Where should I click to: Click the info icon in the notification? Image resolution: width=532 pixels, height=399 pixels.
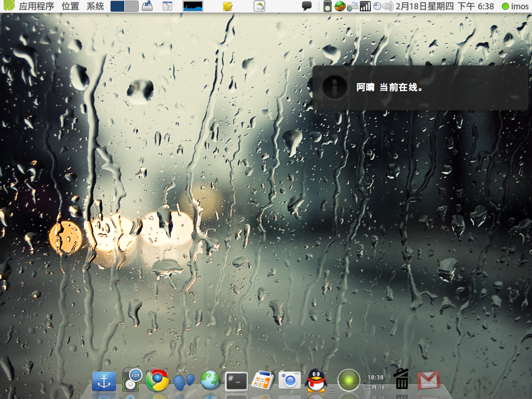[x=334, y=87]
